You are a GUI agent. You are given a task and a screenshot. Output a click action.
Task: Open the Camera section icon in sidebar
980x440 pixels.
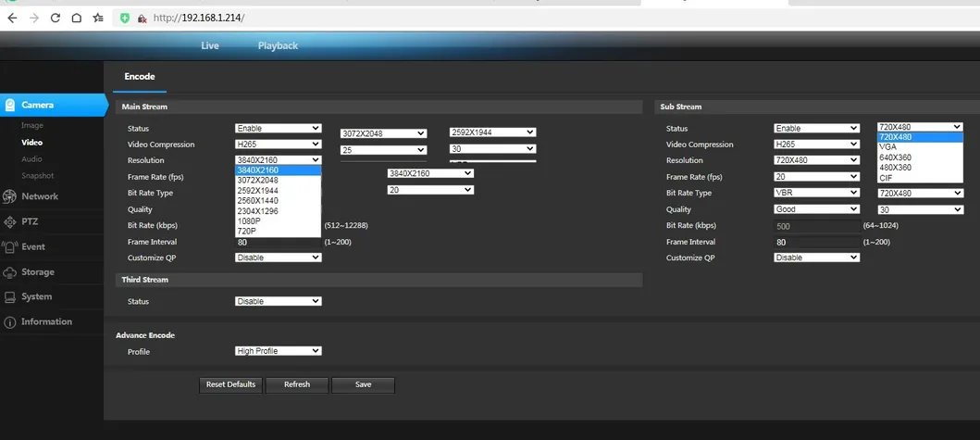pos(10,106)
